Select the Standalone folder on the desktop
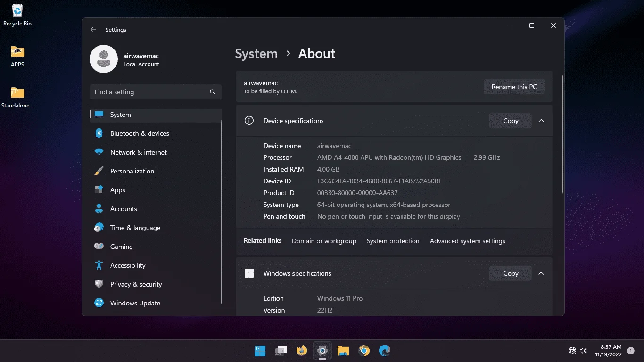This screenshot has height=362, width=644. pyautogui.click(x=17, y=98)
